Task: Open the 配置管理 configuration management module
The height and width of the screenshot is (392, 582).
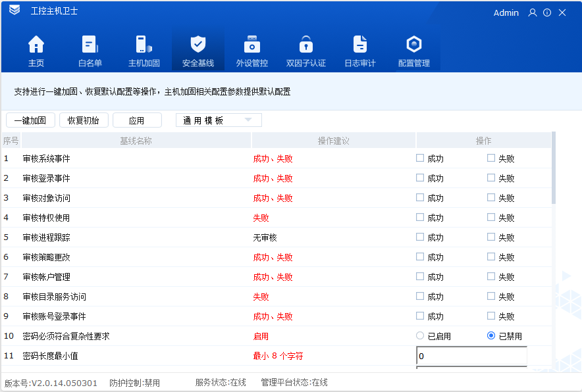Action: [413, 49]
